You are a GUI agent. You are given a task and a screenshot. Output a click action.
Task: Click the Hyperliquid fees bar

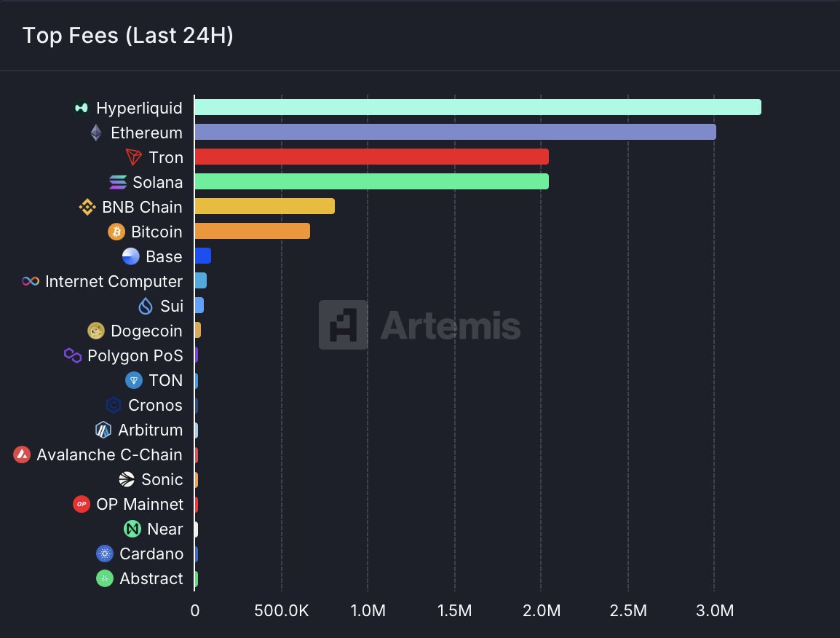click(x=473, y=106)
